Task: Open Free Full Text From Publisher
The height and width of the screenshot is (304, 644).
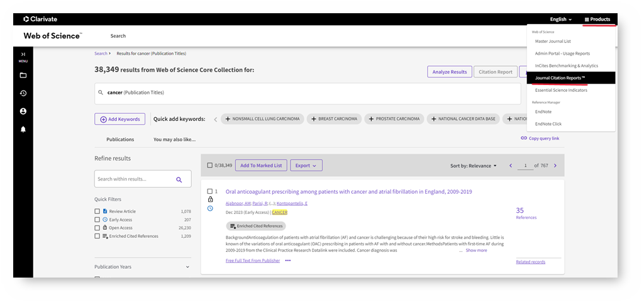Action: point(253,261)
